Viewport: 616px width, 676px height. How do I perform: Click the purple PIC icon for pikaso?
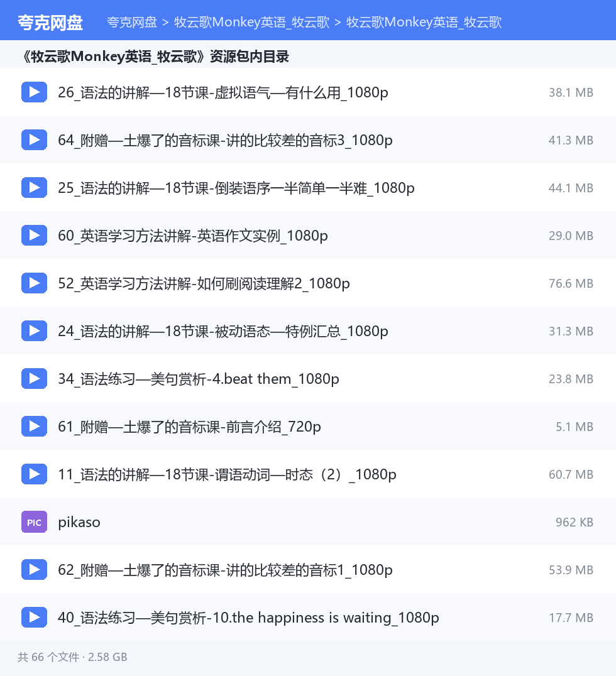(34, 522)
